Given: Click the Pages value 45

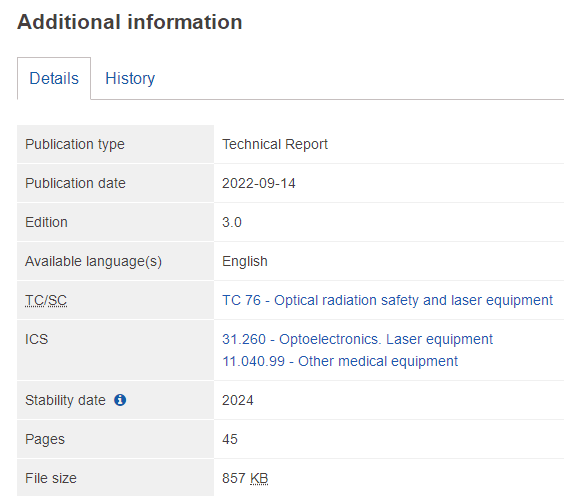Looking at the screenshot, I should (x=230, y=439).
